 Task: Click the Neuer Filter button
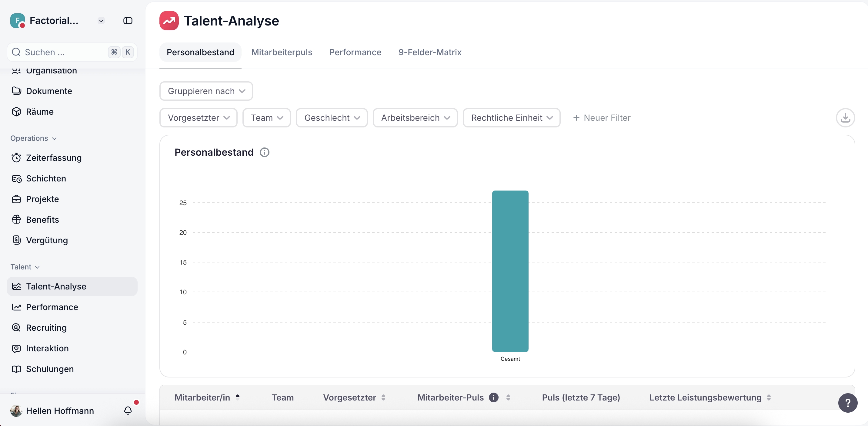point(602,118)
